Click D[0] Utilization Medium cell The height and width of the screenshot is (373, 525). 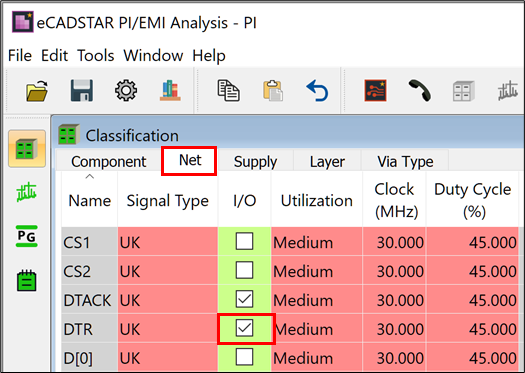tap(316, 357)
